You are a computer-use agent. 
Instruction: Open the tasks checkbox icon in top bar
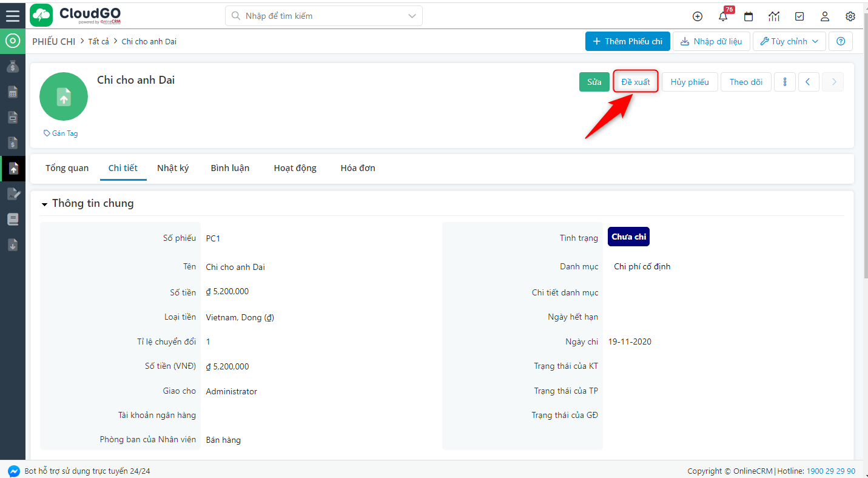pos(799,16)
